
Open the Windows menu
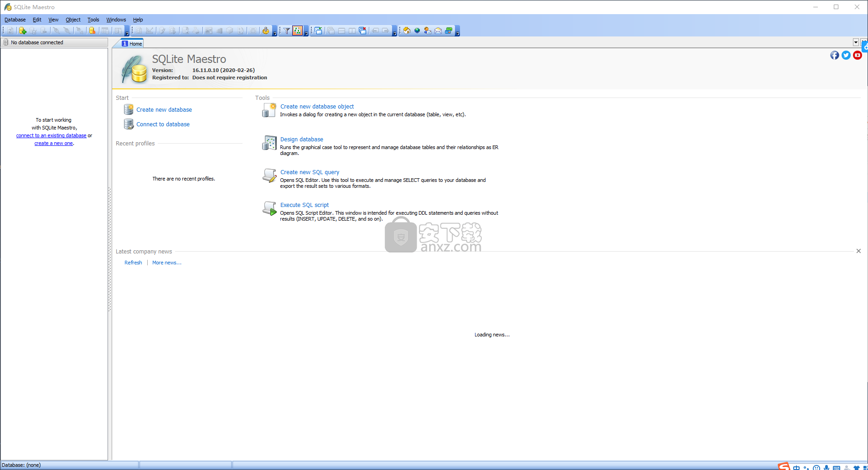click(x=116, y=20)
